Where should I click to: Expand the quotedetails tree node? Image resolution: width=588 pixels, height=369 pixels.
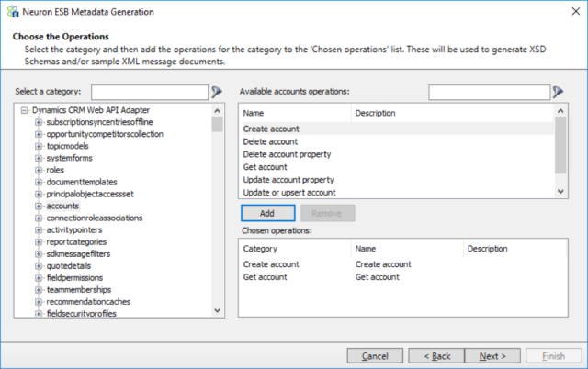(39, 266)
